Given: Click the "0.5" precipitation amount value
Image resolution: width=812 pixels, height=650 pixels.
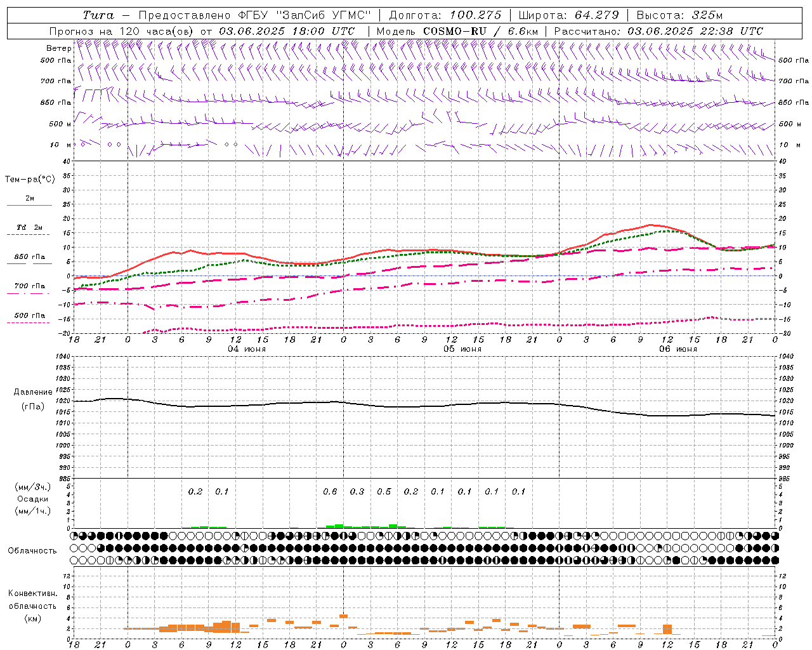Looking at the screenshot, I should (384, 491).
